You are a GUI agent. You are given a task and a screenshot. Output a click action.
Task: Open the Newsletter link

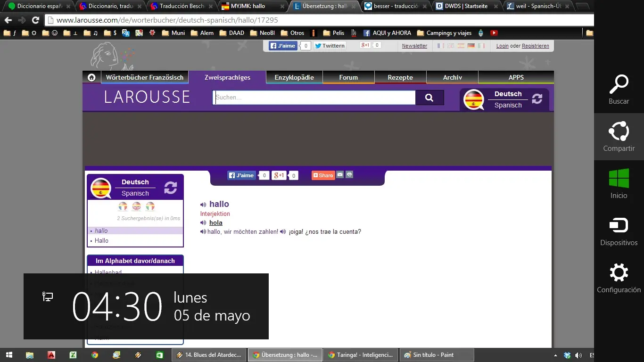pos(414,46)
